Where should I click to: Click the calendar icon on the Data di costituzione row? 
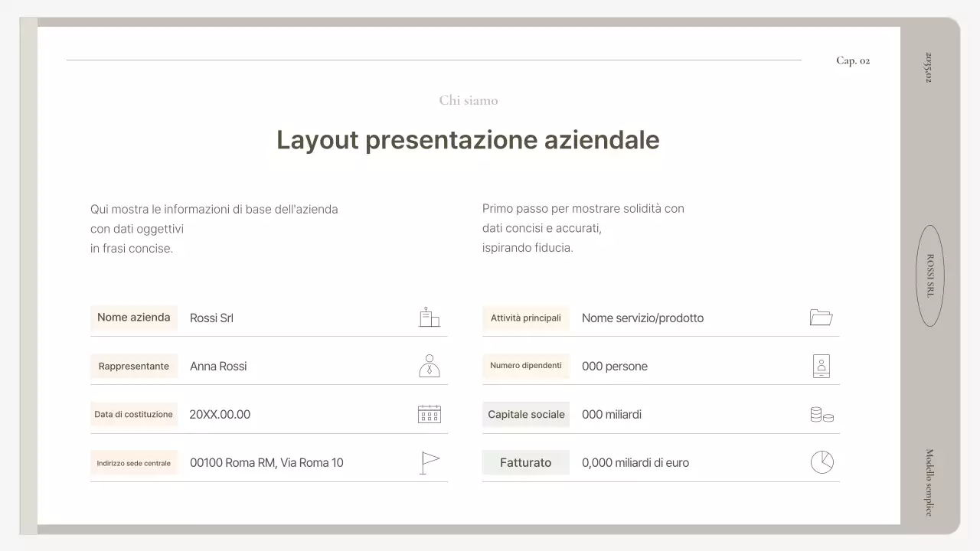(430, 413)
